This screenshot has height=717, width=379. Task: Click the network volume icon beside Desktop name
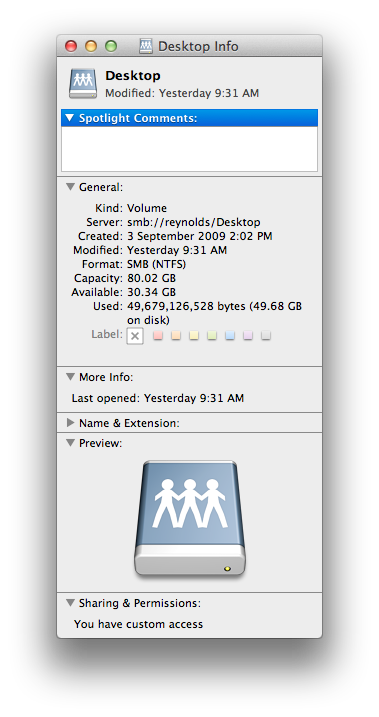[83, 84]
